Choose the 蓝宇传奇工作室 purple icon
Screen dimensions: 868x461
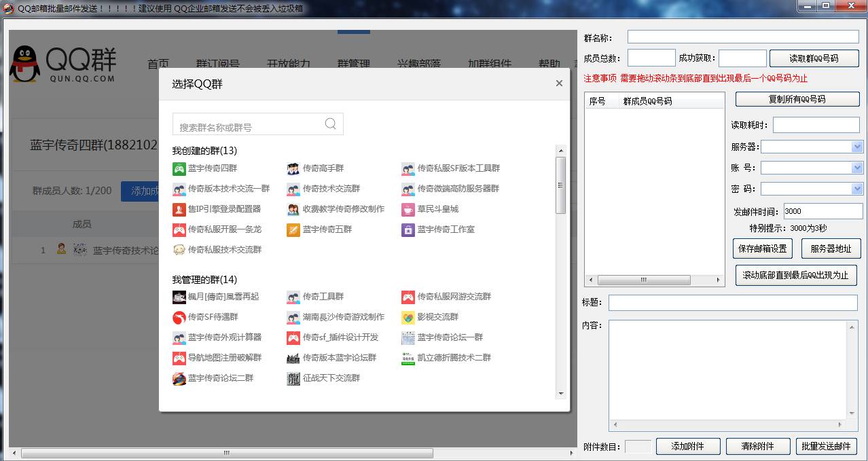tap(408, 229)
